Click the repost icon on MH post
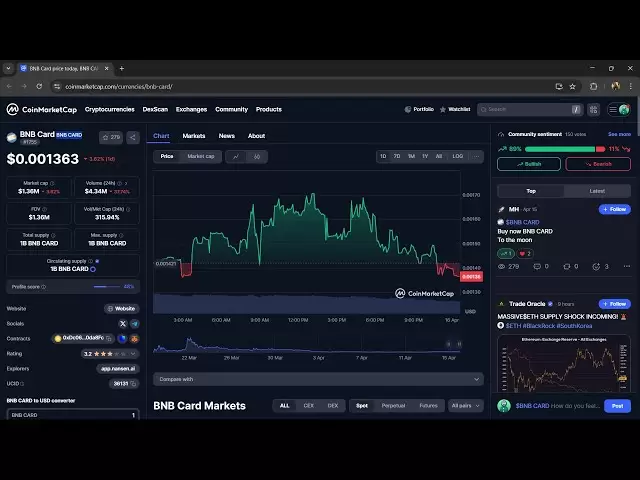 coord(567,267)
